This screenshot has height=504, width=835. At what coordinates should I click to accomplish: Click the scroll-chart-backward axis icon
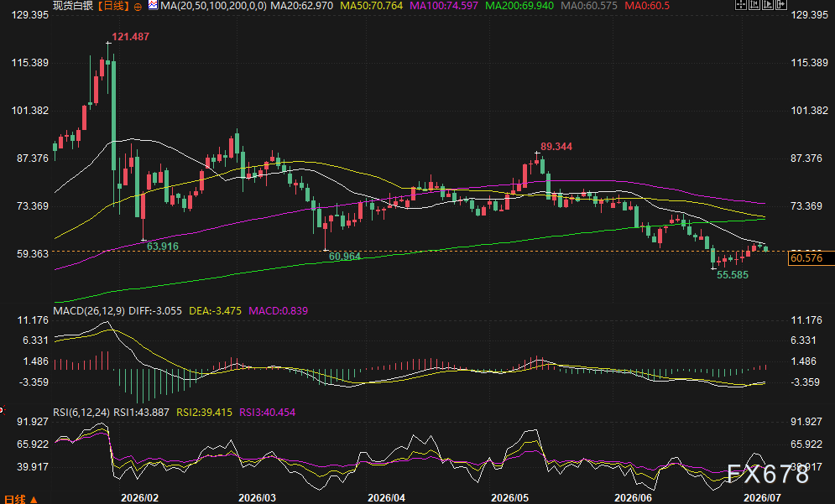(754, 5)
